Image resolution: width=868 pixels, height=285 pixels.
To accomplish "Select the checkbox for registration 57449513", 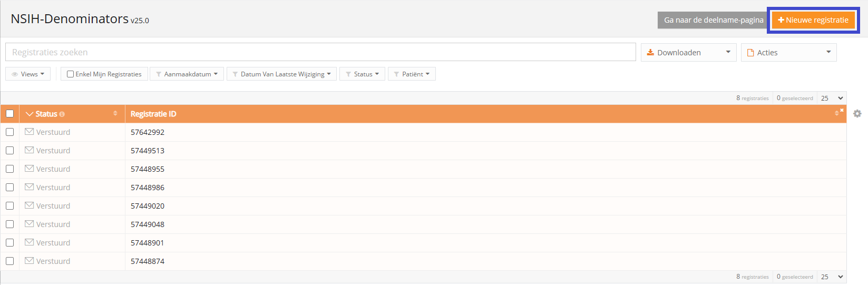I will (x=9, y=151).
